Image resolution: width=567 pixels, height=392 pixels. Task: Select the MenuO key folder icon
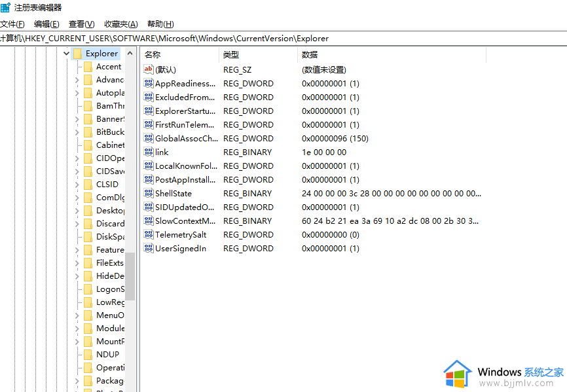coord(88,315)
